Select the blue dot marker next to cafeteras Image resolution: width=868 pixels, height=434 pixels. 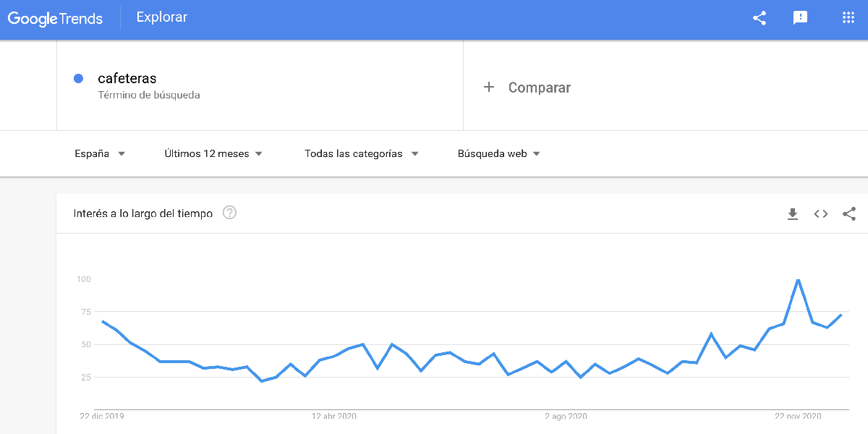[x=78, y=78]
